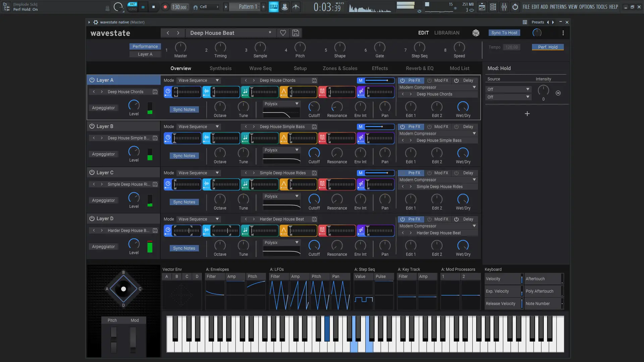Screen dimensions: 644x362
Task: Click the Sync To Host button
Action: click(x=504, y=33)
